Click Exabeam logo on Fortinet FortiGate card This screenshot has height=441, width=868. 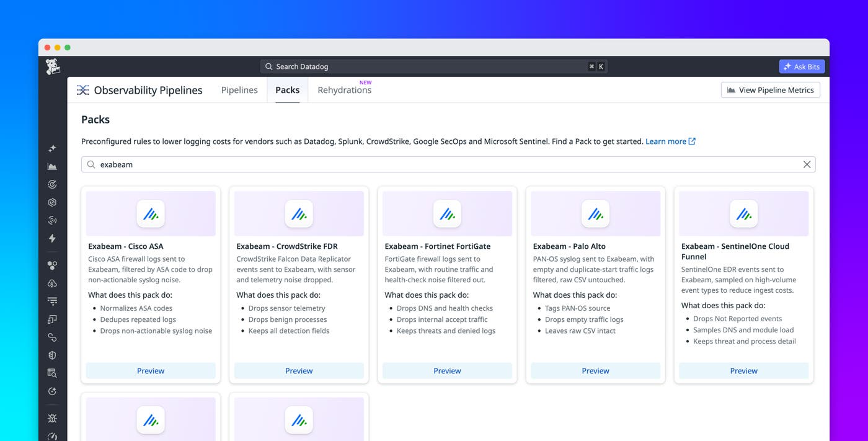pos(447,213)
